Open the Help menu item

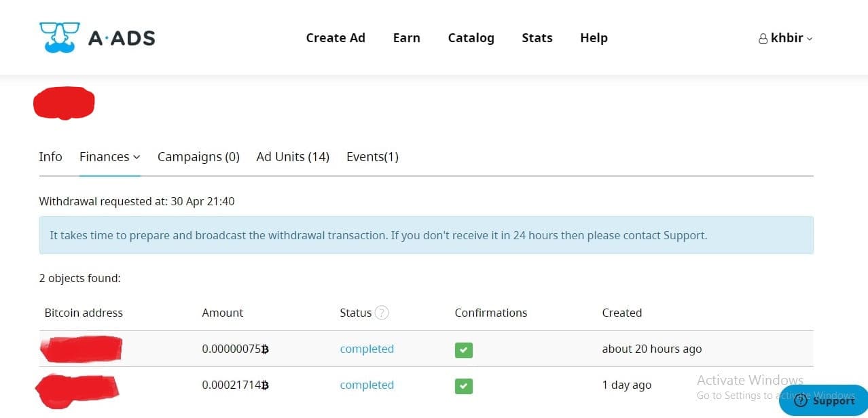(x=594, y=38)
